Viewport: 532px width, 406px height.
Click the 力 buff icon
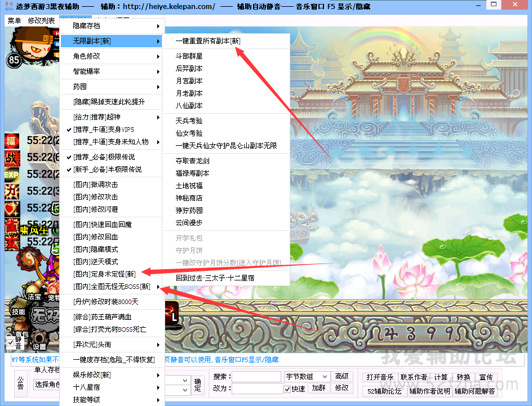click(11, 191)
